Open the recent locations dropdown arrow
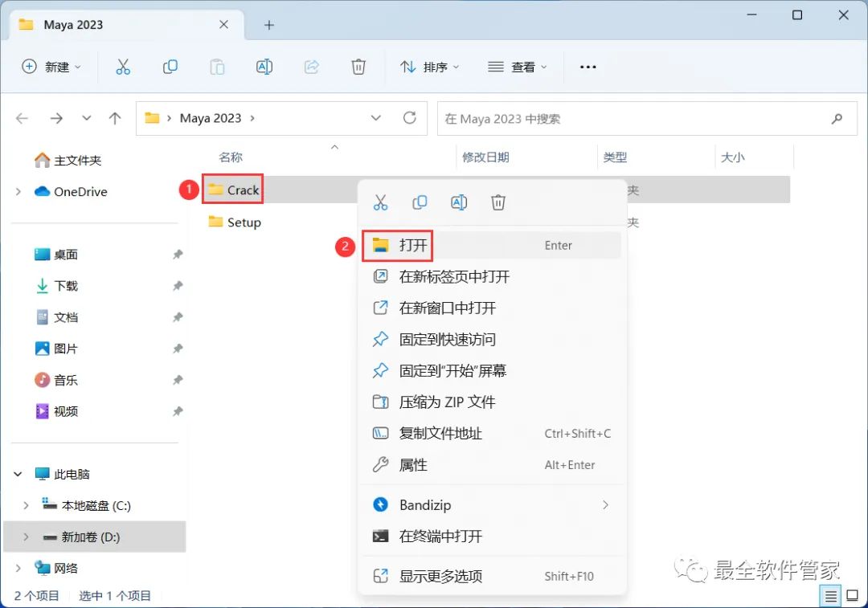The height and width of the screenshot is (608, 868). pos(86,118)
